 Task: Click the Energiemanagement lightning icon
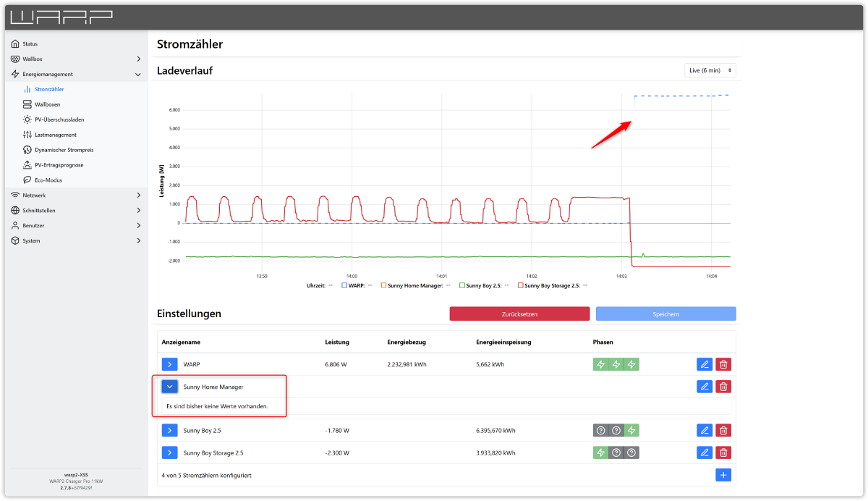pos(15,74)
